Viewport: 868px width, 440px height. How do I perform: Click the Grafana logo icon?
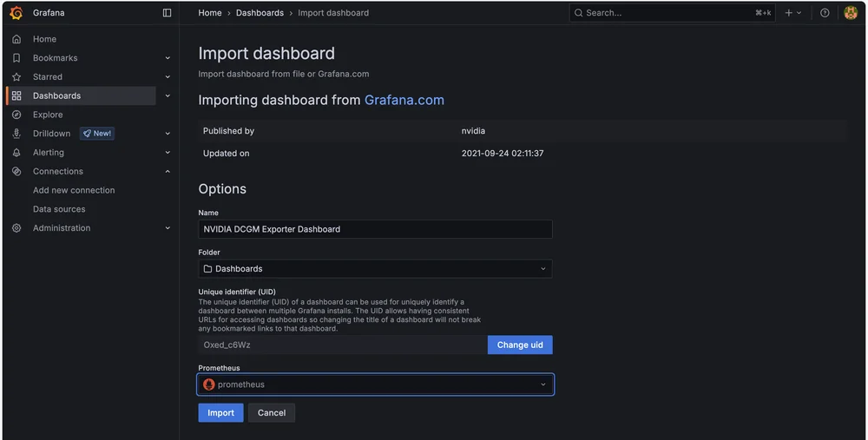pos(16,13)
